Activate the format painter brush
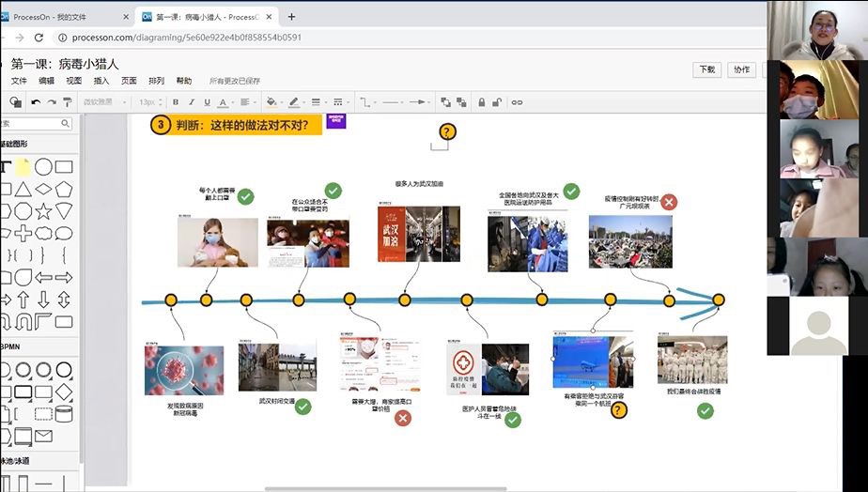The image size is (868, 492). (67, 101)
